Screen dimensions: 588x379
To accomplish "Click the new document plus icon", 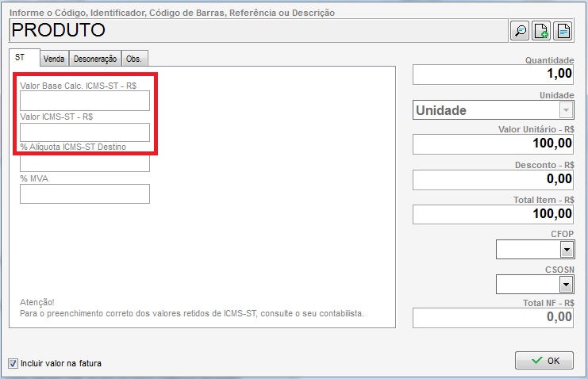I will (541, 31).
